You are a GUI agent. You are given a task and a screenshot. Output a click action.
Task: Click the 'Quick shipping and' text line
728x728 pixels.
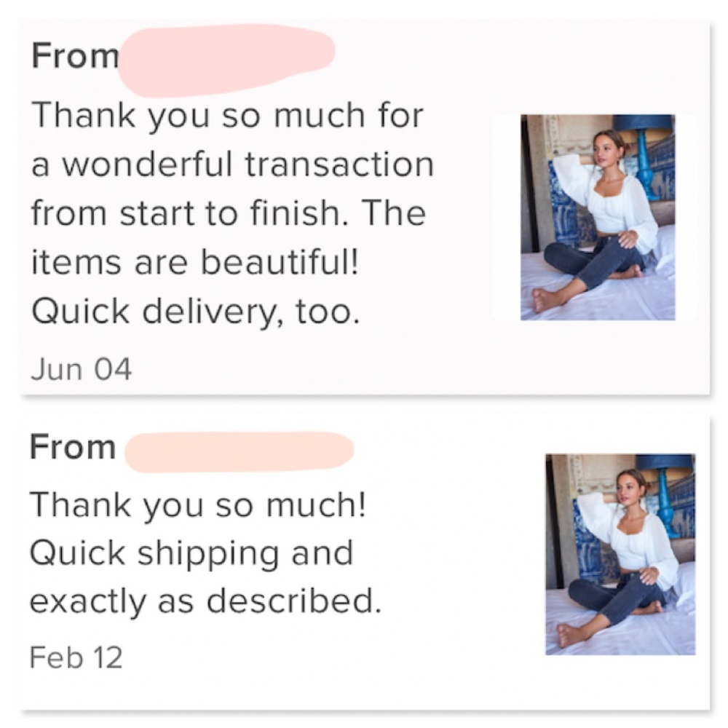pyautogui.click(x=191, y=553)
